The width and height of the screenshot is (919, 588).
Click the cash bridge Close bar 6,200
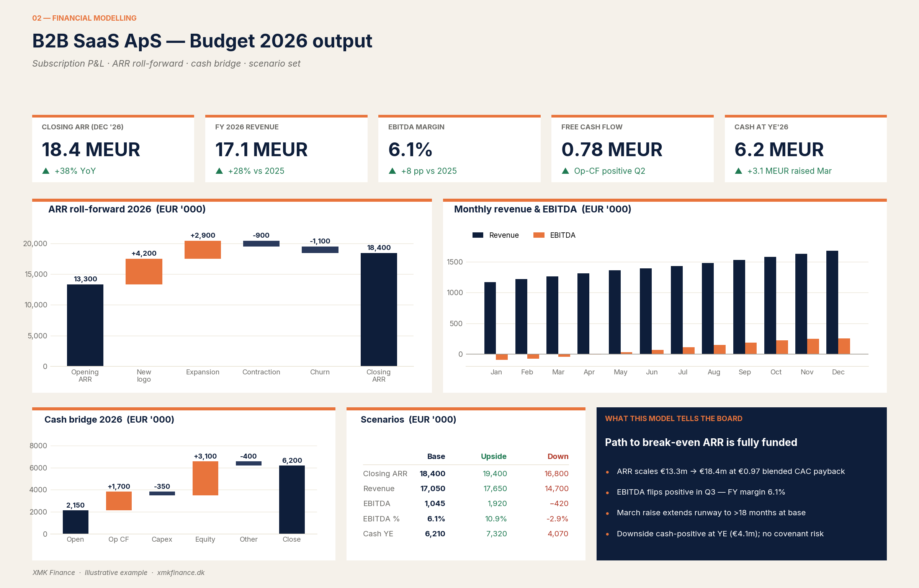pyautogui.click(x=292, y=500)
